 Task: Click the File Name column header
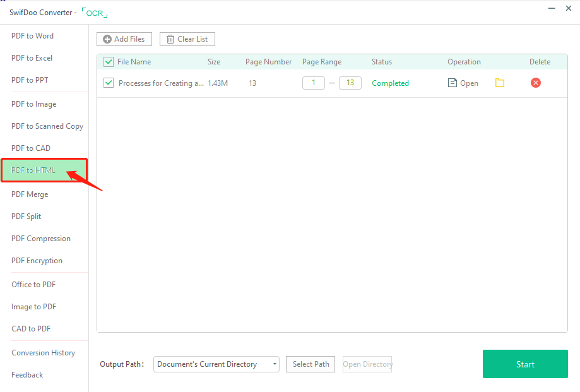134,62
